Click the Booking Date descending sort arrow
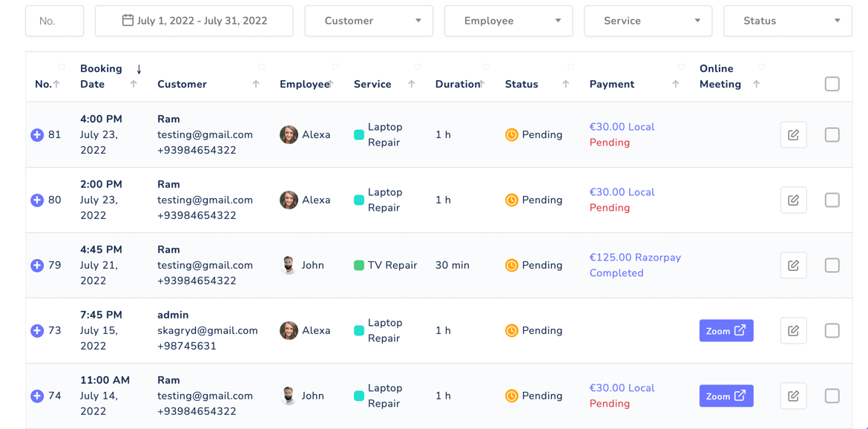This screenshot has width=868, height=429. click(139, 69)
